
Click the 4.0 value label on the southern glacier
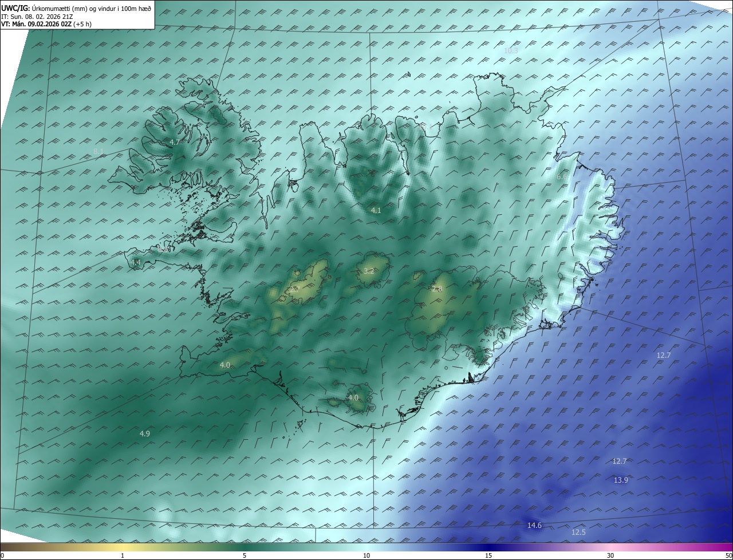(353, 397)
